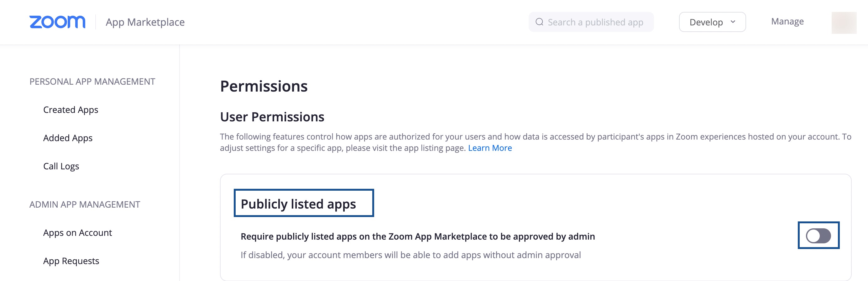Click the Personal App Management section label
Screen dimensions: 868x281
[x=92, y=82]
